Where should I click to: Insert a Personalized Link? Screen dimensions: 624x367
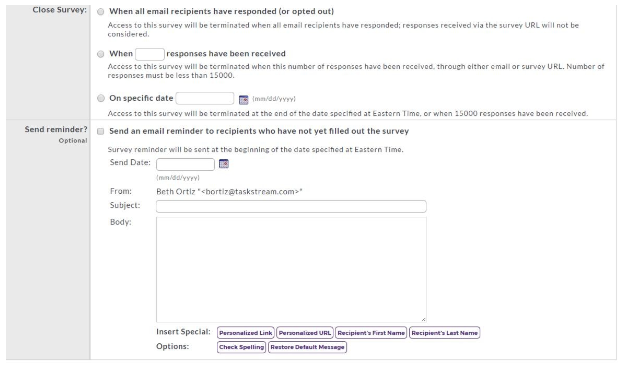click(246, 333)
